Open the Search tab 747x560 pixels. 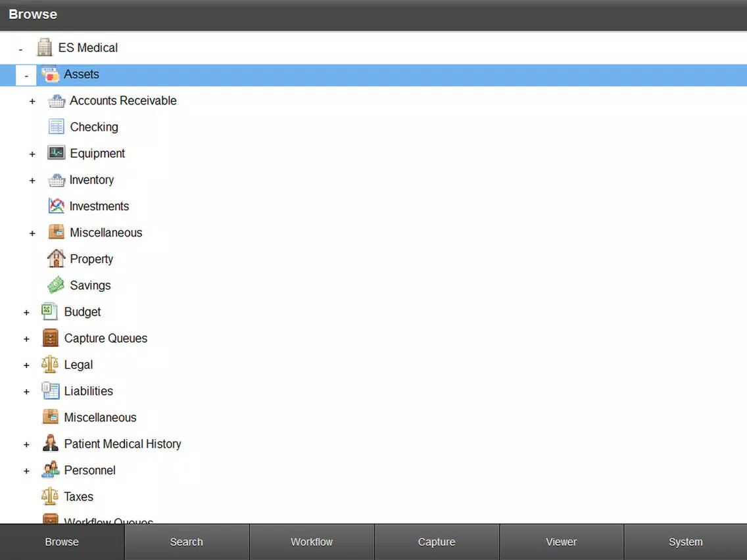187,542
